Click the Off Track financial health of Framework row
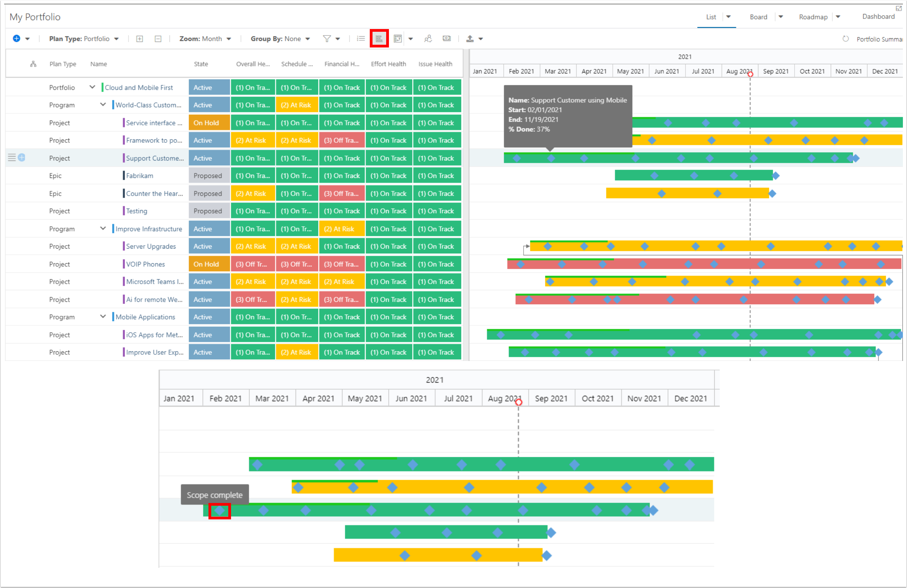907x588 pixels. (341, 141)
